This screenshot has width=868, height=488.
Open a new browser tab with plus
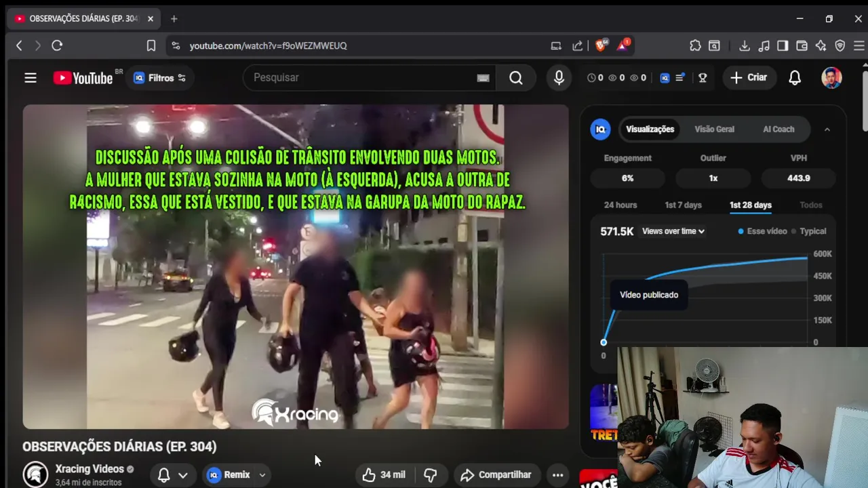pos(174,19)
